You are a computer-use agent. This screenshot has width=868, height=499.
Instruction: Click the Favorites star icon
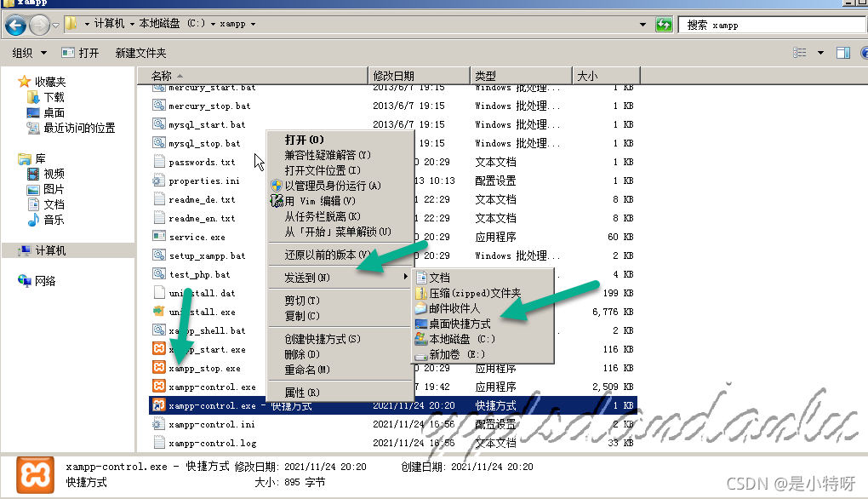(24, 82)
